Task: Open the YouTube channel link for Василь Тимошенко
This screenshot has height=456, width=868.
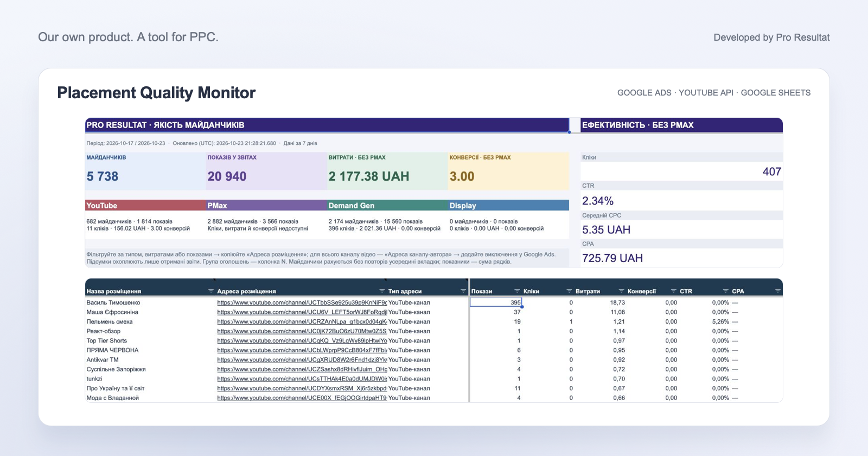Action: coord(302,303)
